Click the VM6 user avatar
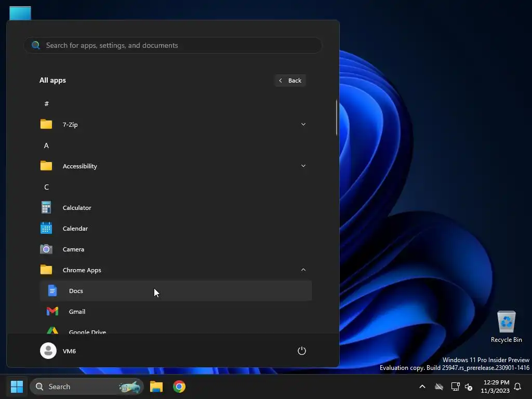The height and width of the screenshot is (399, 532). point(48,351)
